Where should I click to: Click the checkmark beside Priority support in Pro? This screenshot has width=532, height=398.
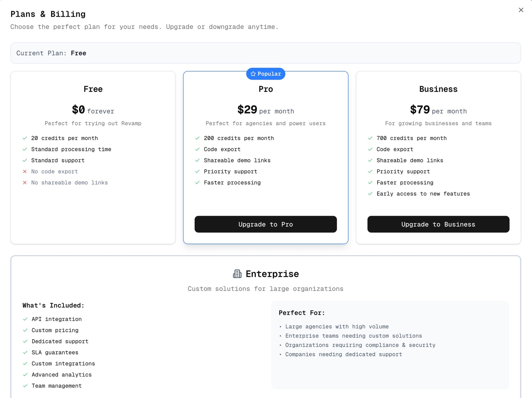(x=197, y=171)
